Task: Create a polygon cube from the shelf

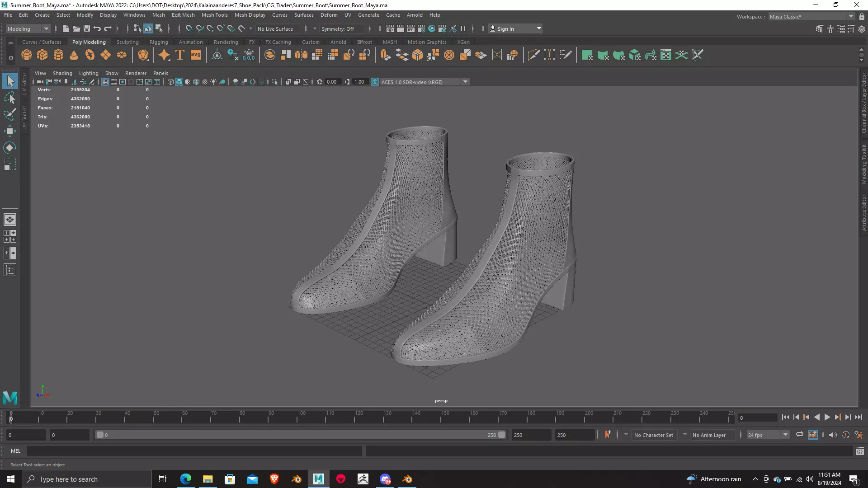Action: click(x=42, y=55)
